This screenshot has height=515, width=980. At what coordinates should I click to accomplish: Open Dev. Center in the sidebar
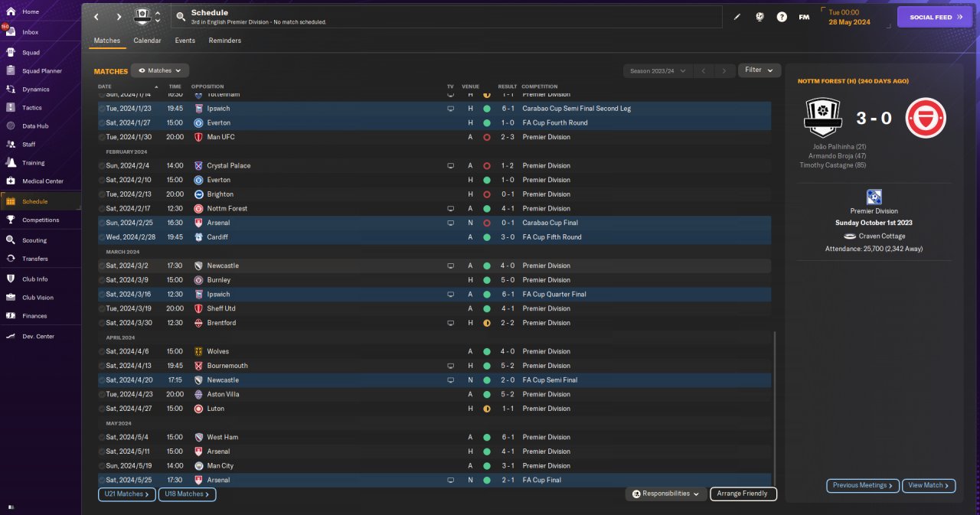click(38, 337)
